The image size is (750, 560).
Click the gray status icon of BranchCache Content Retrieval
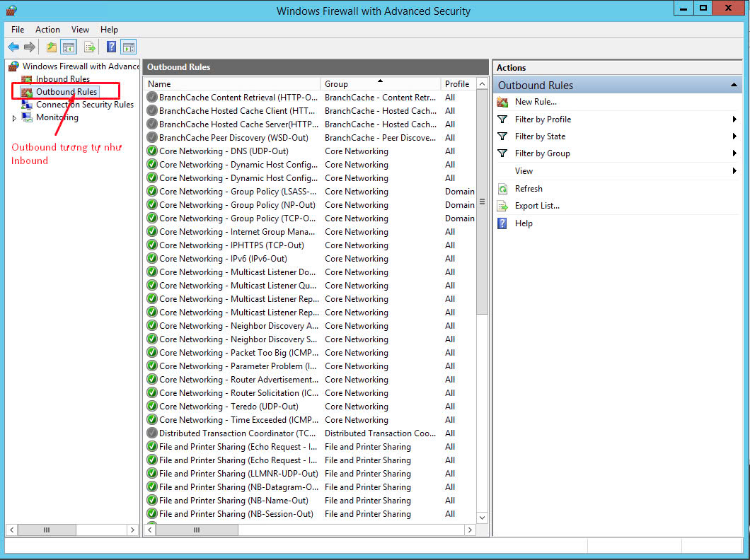coord(152,97)
